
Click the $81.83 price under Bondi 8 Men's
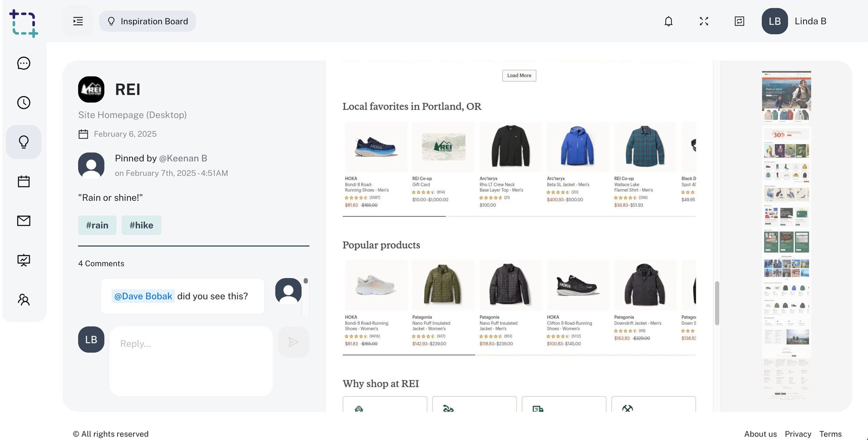352,205
